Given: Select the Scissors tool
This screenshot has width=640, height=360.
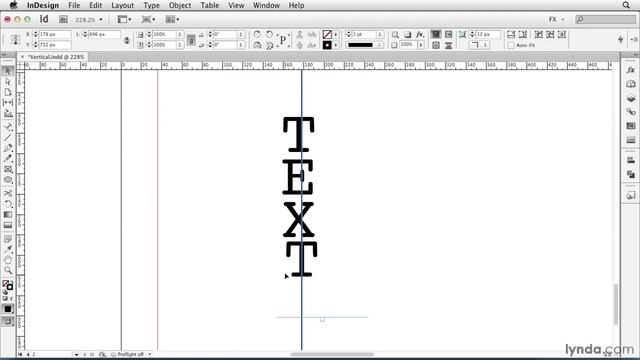Looking at the screenshot, I should click(8, 193).
